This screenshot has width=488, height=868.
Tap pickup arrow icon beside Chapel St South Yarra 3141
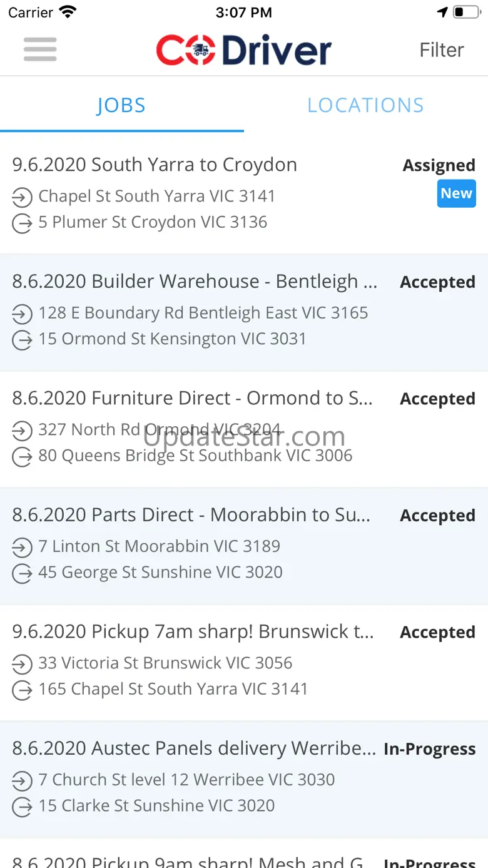(x=22, y=197)
